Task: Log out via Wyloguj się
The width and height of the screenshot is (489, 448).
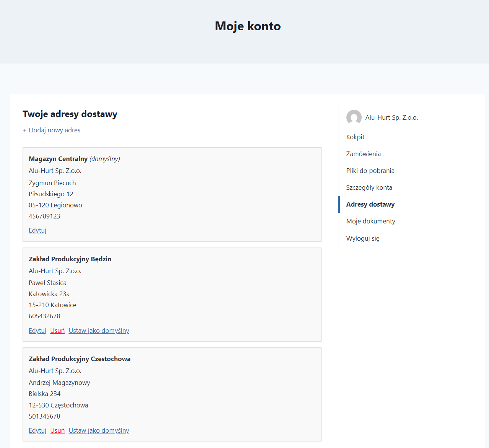Action: (362, 238)
